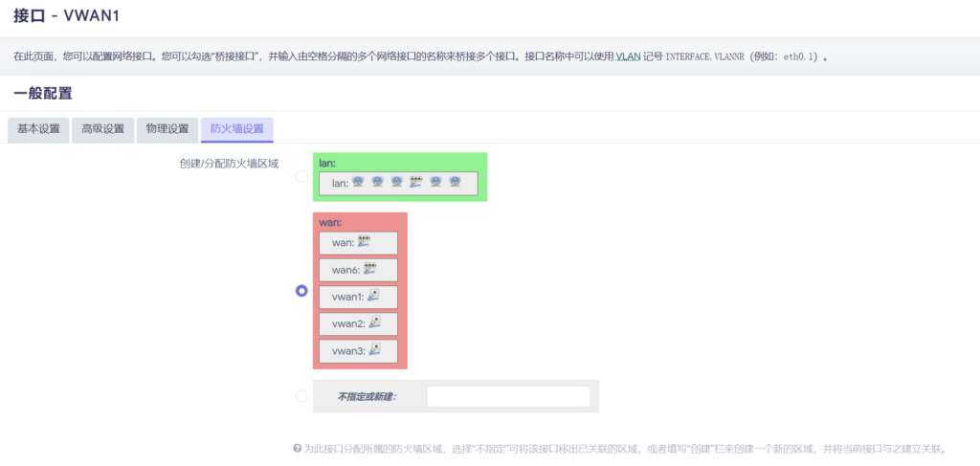Click the 不指定或新建 label text
980x466 pixels.
(x=367, y=397)
